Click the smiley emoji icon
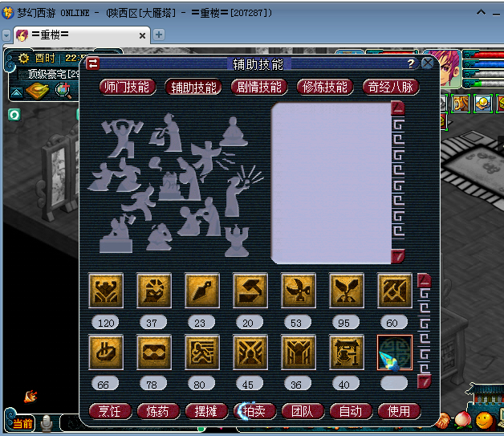Viewport: 504px width, 436px height. pos(484,420)
